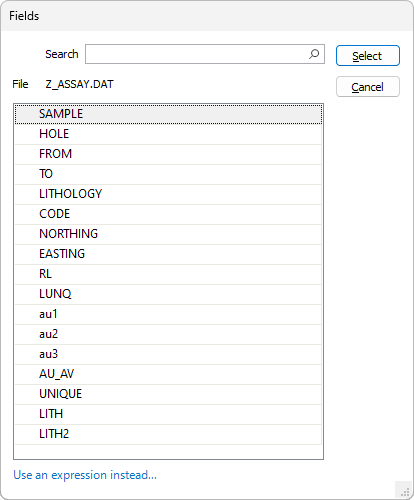Select the HOLE field row

pyautogui.click(x=168, y=134)
